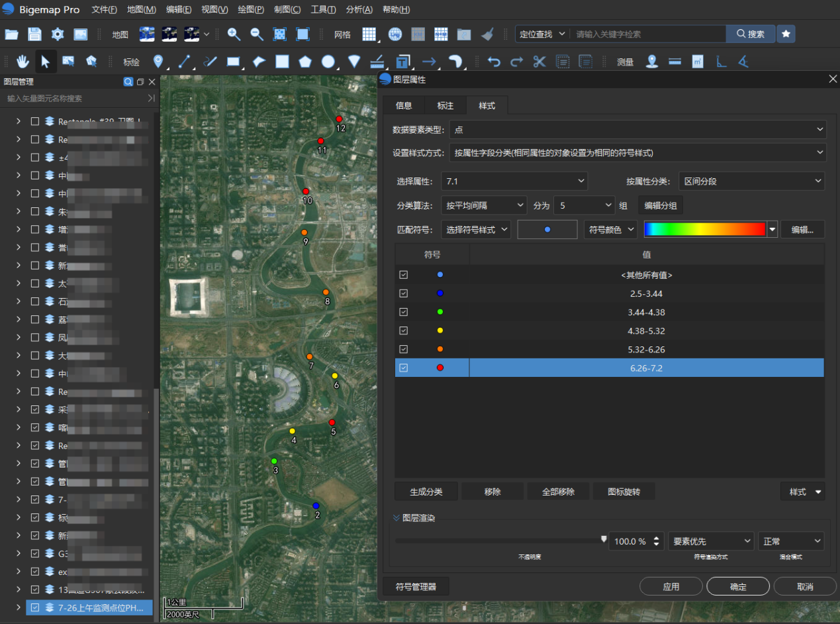Open the grid tool icon
Screen dimensions: 840x624
pos(369,34)
